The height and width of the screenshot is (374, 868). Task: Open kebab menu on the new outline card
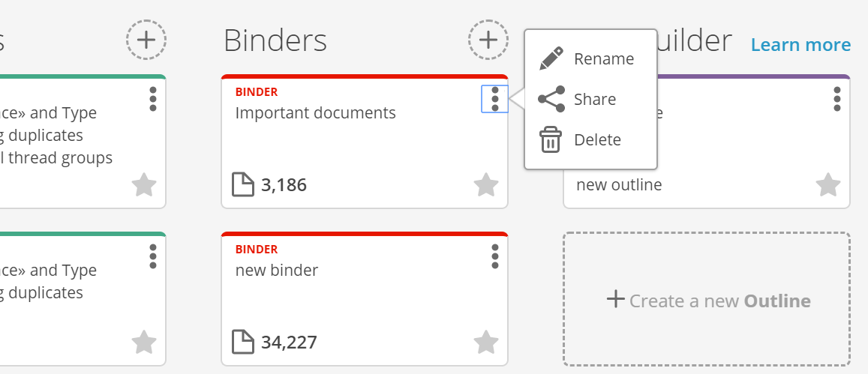[837, 99]
